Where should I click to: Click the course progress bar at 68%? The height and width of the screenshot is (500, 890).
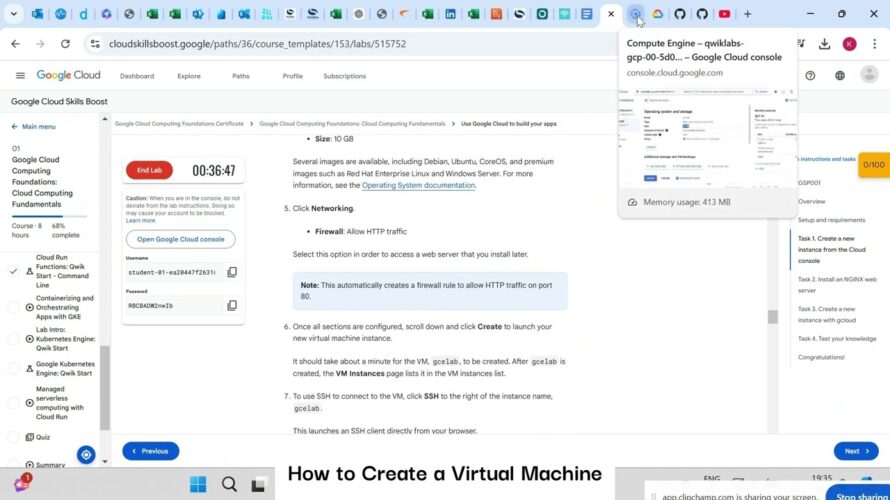[49, 216]
